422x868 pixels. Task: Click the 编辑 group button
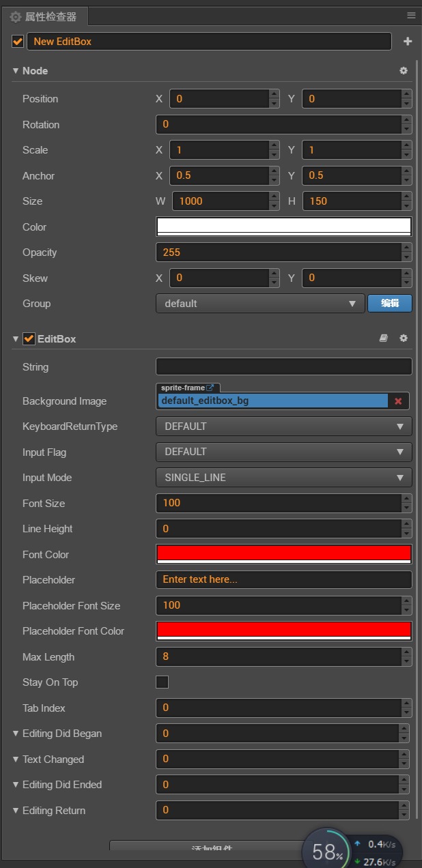390,304
